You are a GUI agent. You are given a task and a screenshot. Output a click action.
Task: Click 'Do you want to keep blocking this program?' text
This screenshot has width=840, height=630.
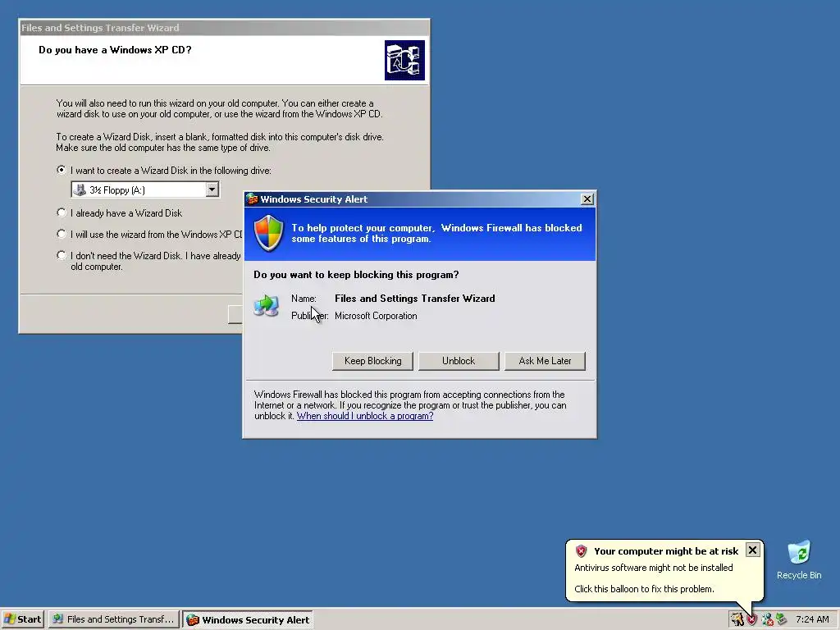click(x=356, y=274)
